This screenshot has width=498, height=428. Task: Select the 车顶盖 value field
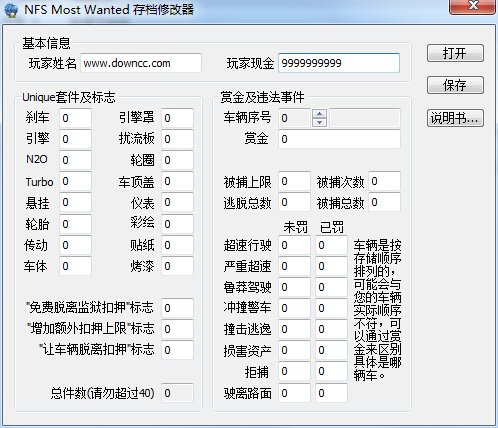pyautogui.click(x=177, y=181)
